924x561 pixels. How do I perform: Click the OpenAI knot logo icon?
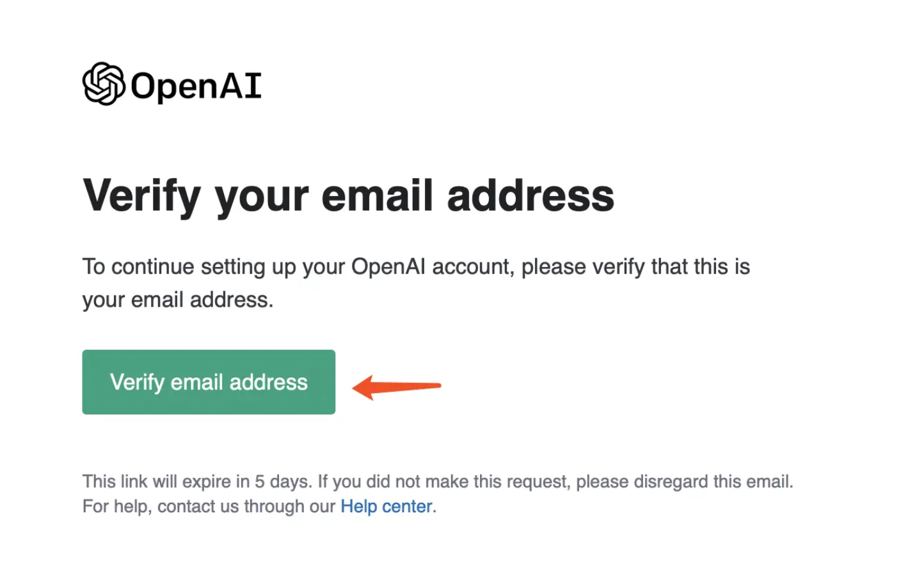coord(104,84)
